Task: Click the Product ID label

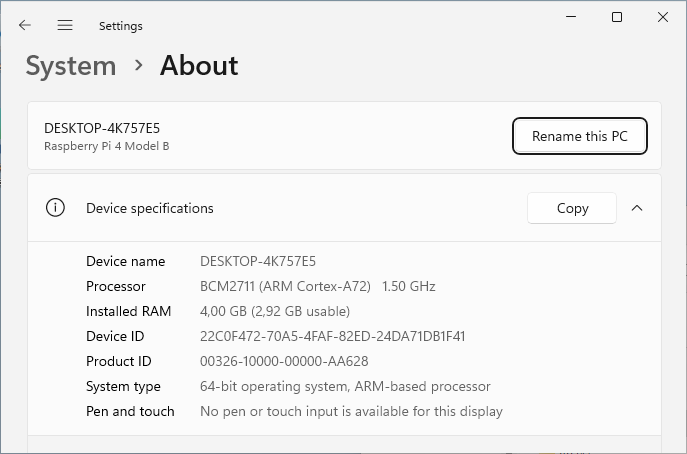Action: pyautogui.click(x=119, y=361)
